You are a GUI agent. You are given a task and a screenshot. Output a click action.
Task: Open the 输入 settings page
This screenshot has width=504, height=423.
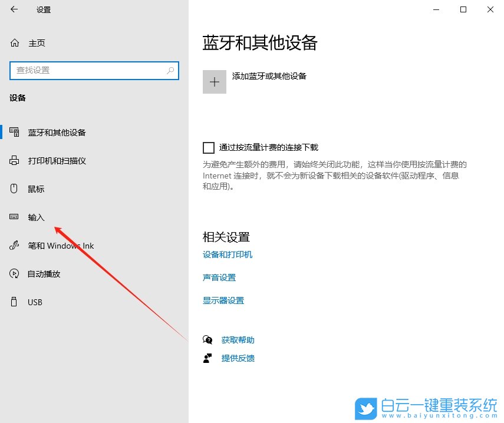pos(36,217)
